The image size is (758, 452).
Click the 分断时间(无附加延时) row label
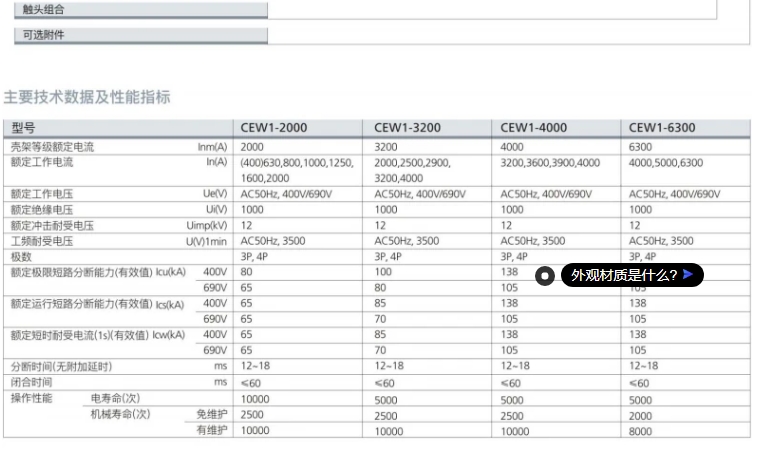[x=61, y=366]
